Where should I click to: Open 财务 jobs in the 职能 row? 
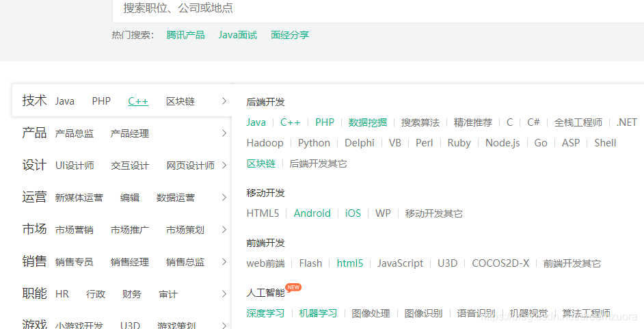pyautogui.click(x=132, y=294)
